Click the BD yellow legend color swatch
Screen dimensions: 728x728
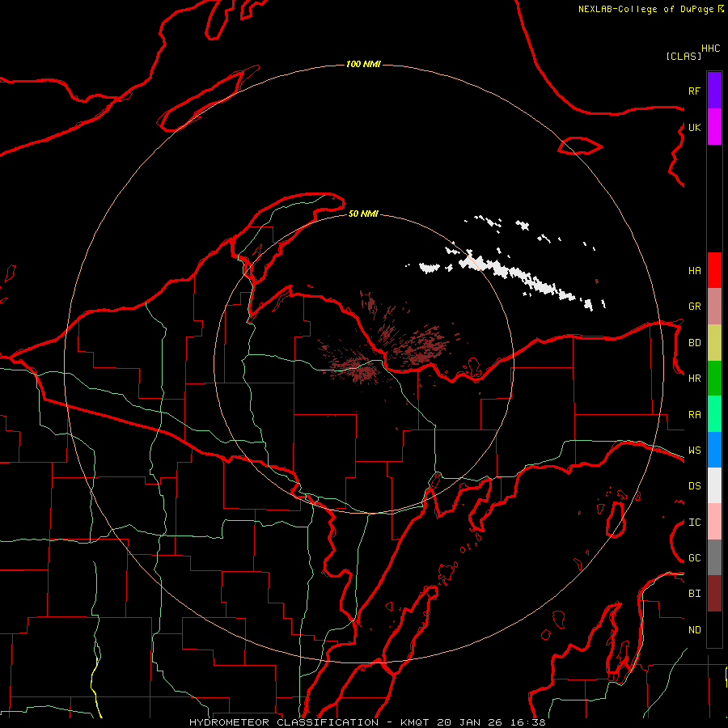click(x=714, y=343)
